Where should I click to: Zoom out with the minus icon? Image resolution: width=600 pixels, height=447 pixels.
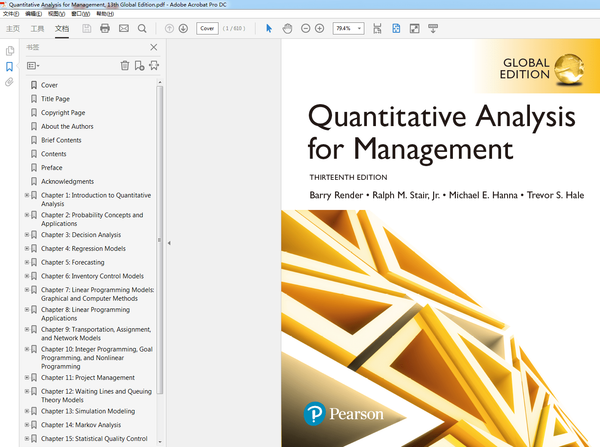pyautogui.click(x=305, y=28)
